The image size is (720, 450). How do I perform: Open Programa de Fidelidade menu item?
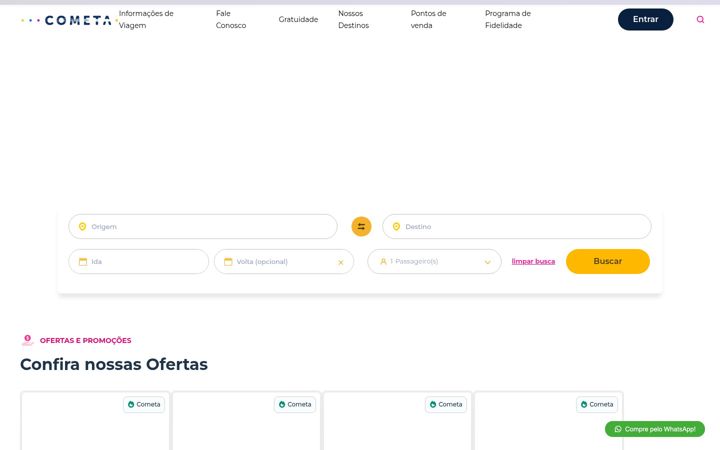coord(508,19)
